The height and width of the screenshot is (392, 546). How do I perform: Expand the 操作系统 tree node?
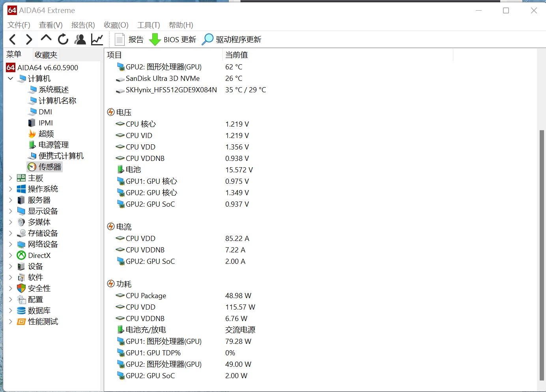pos(11,189)
